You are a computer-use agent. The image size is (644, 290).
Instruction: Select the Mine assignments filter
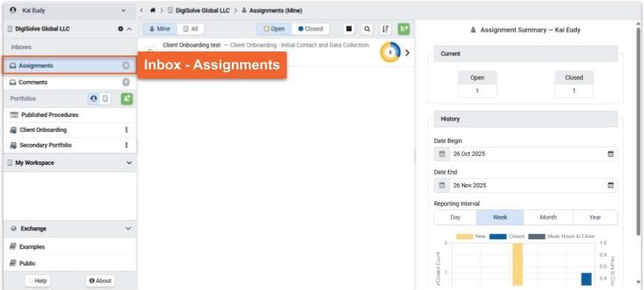160,29
